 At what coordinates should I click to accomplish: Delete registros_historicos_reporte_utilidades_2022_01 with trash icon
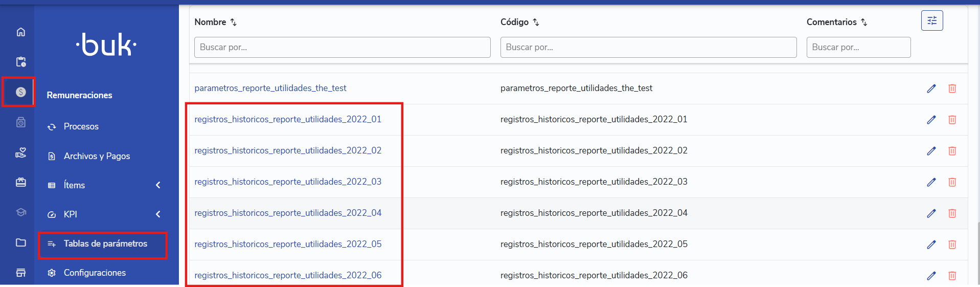point(952,120)
